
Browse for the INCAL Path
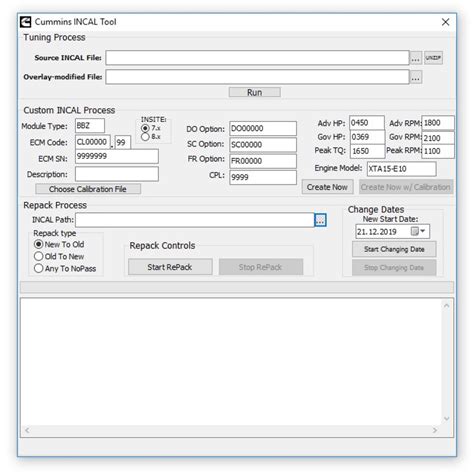point(320,220)
